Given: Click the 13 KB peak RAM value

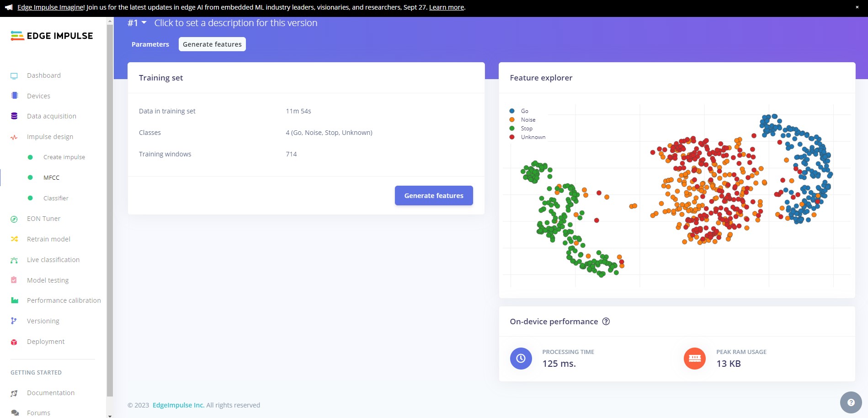Looking at the screenshot, I should pos(729,364).
